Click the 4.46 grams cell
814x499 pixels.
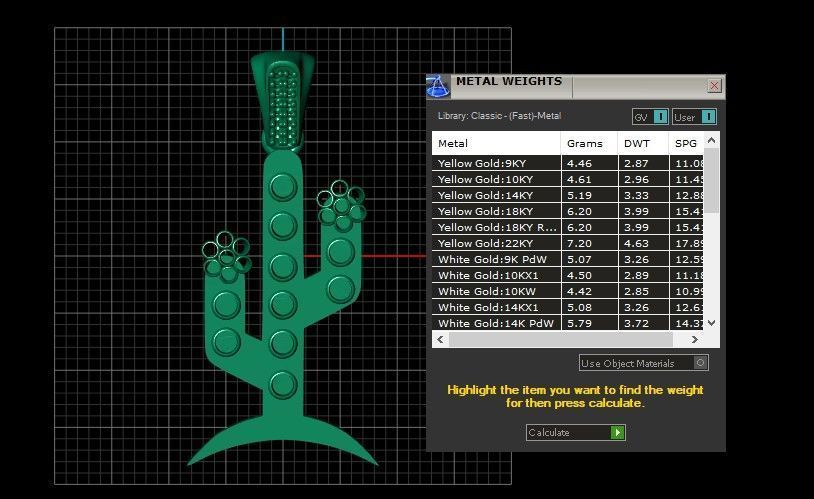(590, 163)
